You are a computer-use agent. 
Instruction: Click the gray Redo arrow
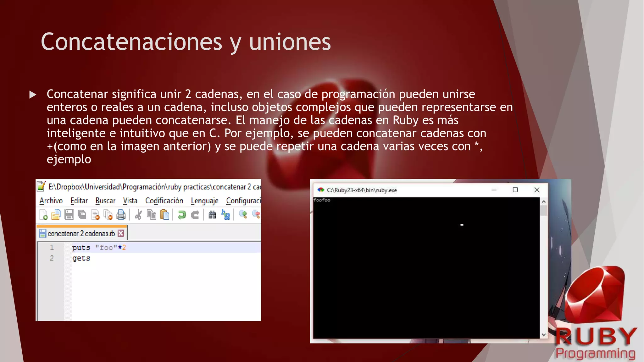click(x=195, y=215)
